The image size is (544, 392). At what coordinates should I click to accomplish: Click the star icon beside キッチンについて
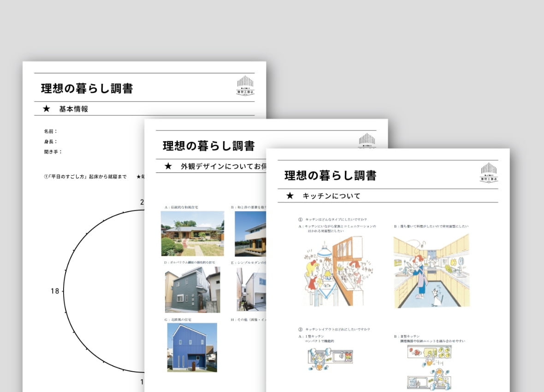click(x=290, y=196)
